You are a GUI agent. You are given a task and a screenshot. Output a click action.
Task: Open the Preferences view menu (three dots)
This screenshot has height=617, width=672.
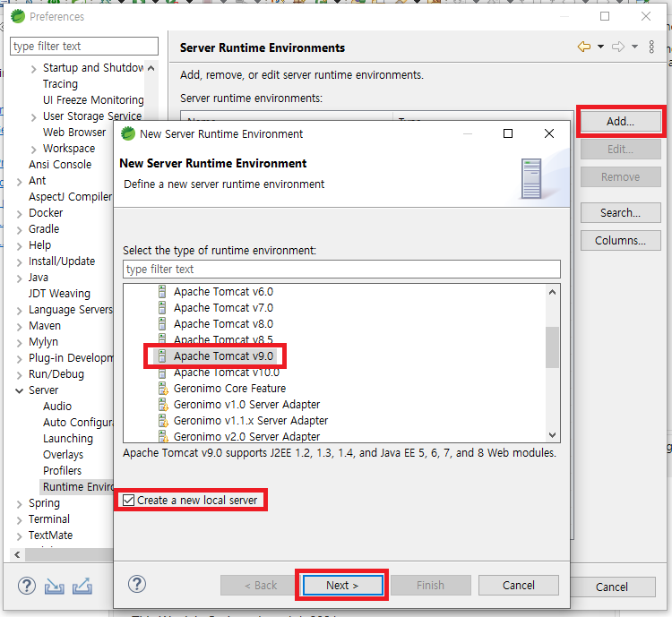click(x=651, y=47)
